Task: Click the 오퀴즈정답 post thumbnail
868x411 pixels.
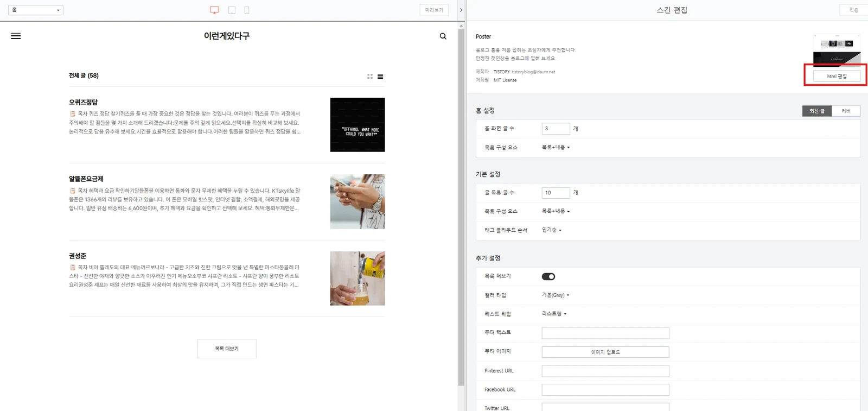Action: coord(358,125)
